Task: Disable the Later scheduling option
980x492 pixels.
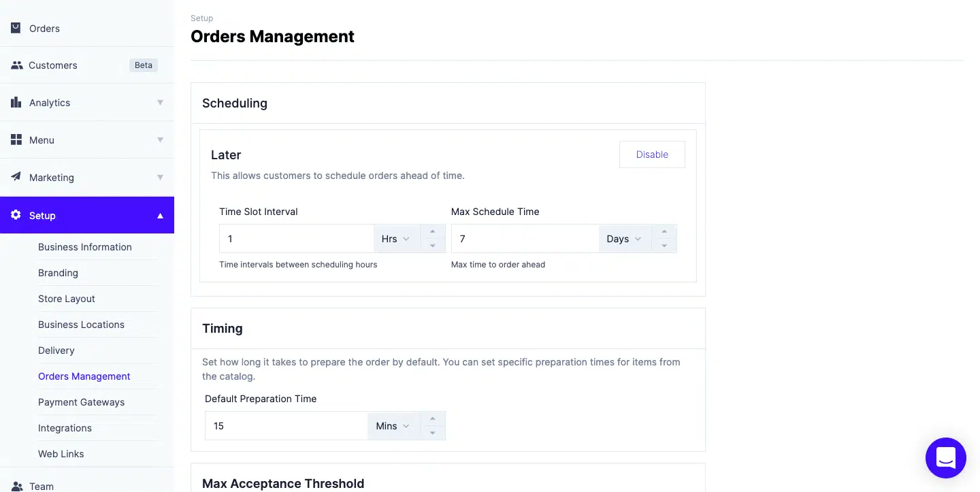Action: [x=652, y=154]
